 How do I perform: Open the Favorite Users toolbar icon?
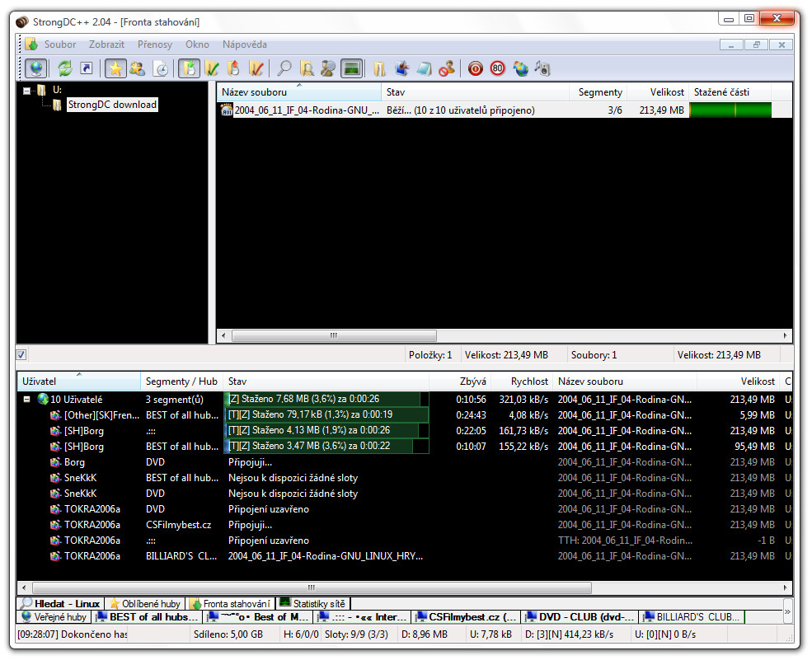[137, 68]
